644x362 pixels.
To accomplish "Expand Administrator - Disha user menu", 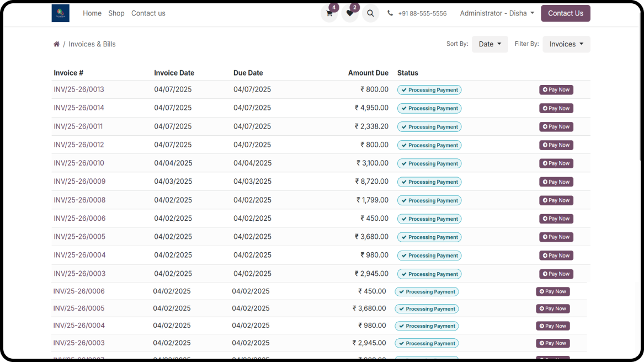I will (497, 13).
